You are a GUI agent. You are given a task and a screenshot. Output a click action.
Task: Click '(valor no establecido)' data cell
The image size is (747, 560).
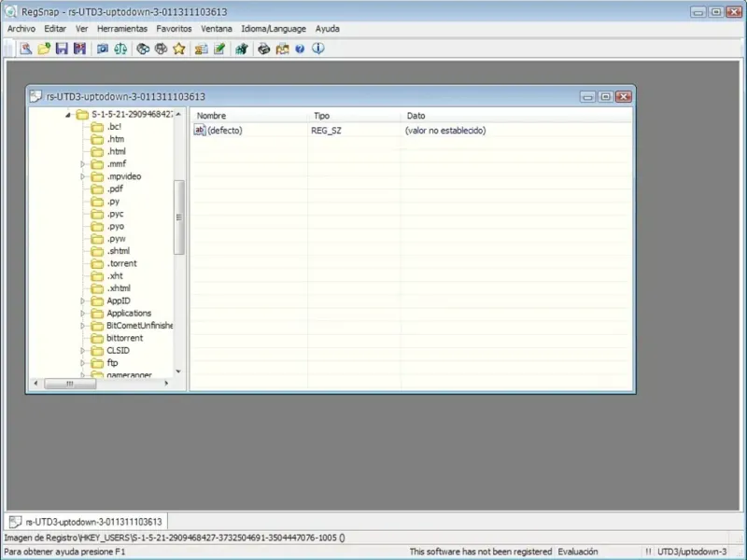pyautogui.click(x=445, y=131)
